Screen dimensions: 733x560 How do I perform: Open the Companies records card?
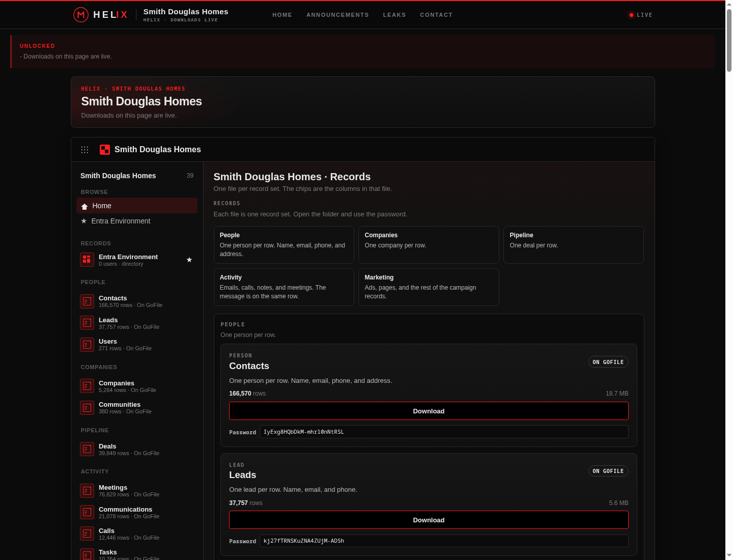(429, 245)
